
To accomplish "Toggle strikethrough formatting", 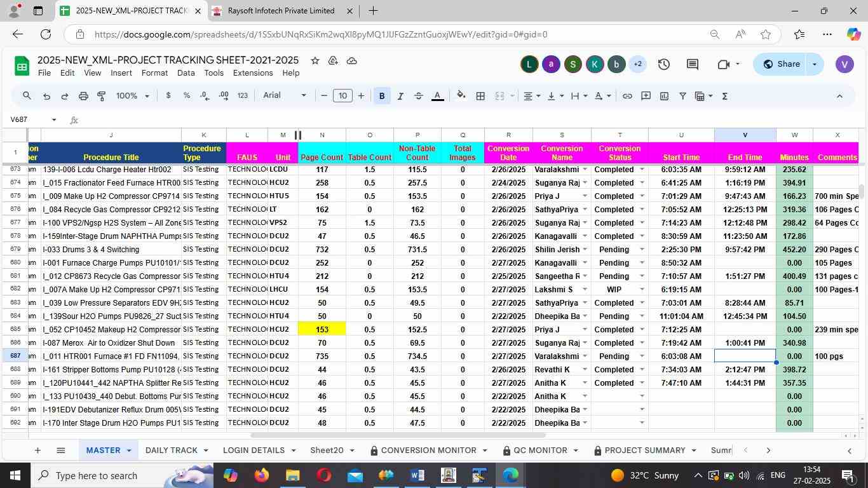I will pyautogui.click(x=419, y=96).
